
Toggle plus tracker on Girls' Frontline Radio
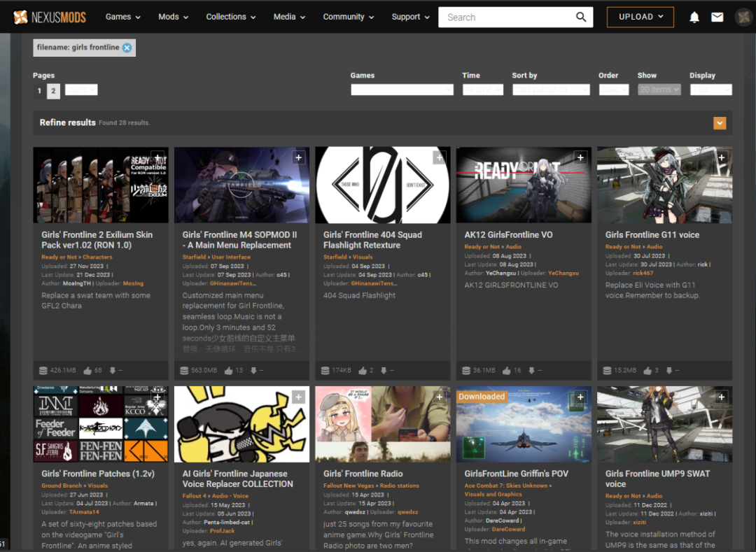pos(439,397)
